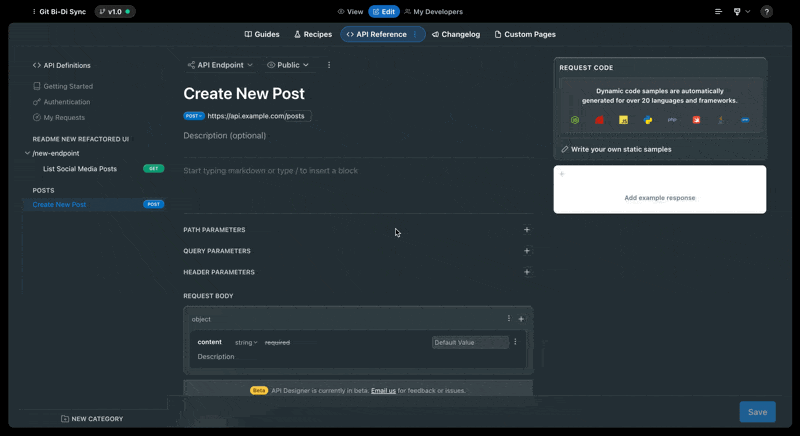Add a property to the body object
Screen dimensions: 800x436
click(x=521, y=319)
